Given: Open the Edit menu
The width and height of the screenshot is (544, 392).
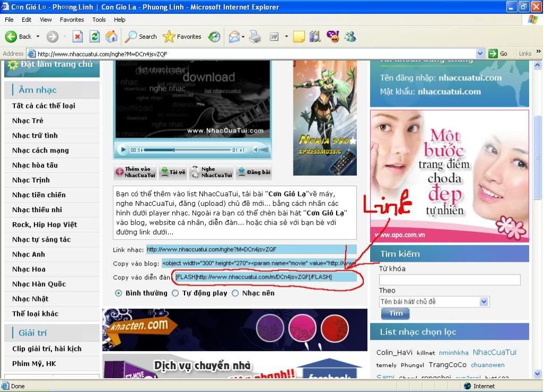Looking at the screenshot, I should coord(27,20).
